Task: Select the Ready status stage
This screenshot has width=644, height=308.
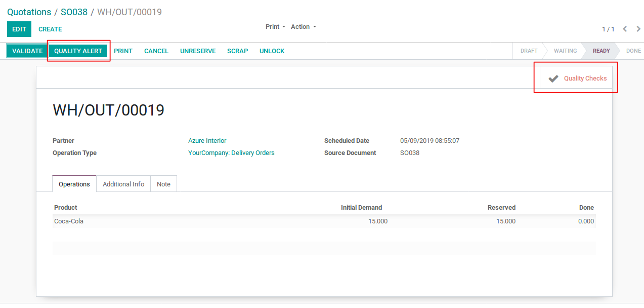Action: coord(602,51)
